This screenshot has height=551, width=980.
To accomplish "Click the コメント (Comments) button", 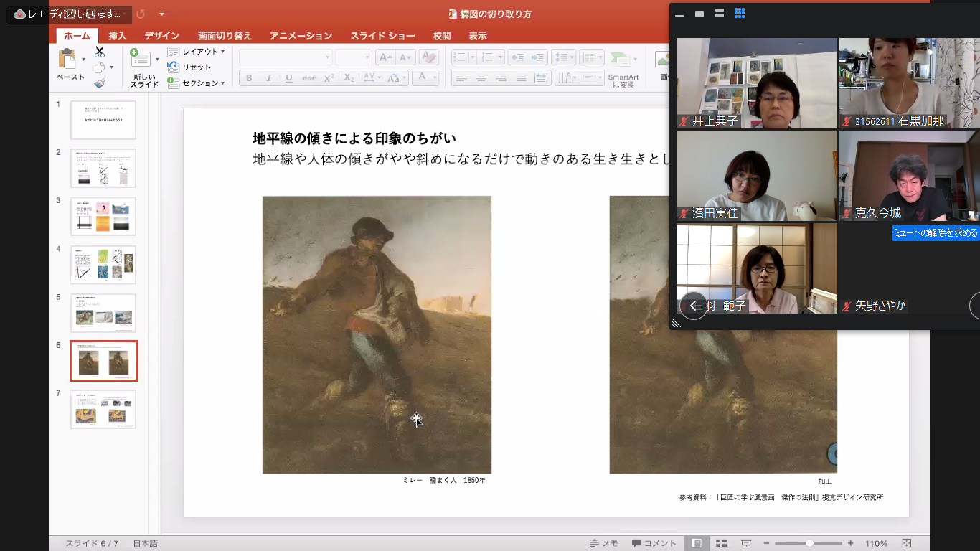I will tap(654, 543).
